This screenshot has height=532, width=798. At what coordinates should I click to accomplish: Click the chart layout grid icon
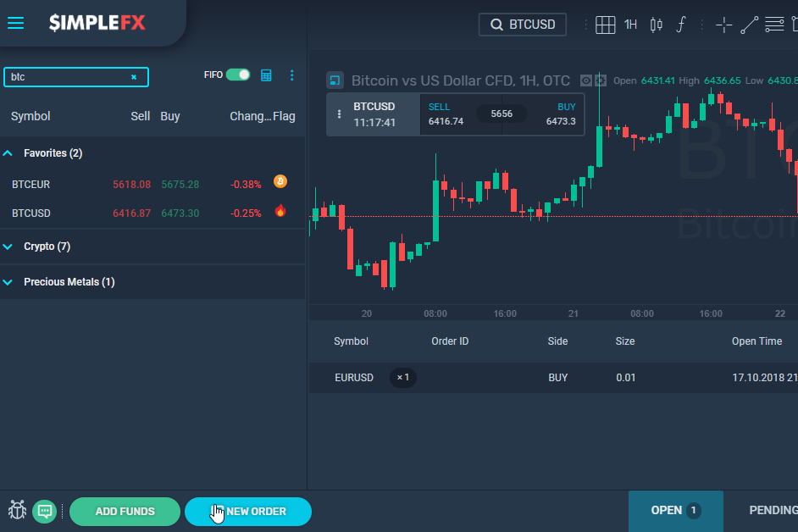(x=605, y=25)
